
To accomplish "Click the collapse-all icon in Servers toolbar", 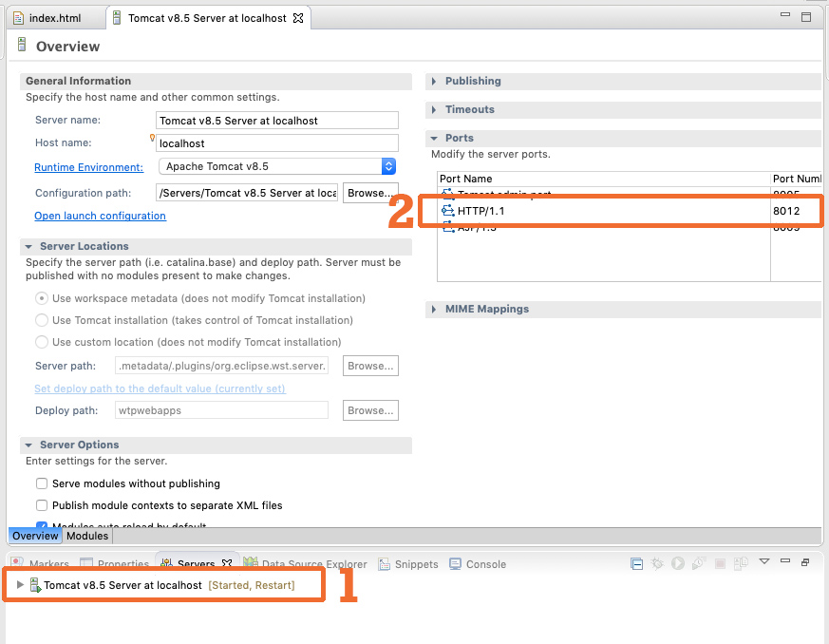I will pos(637,563).
